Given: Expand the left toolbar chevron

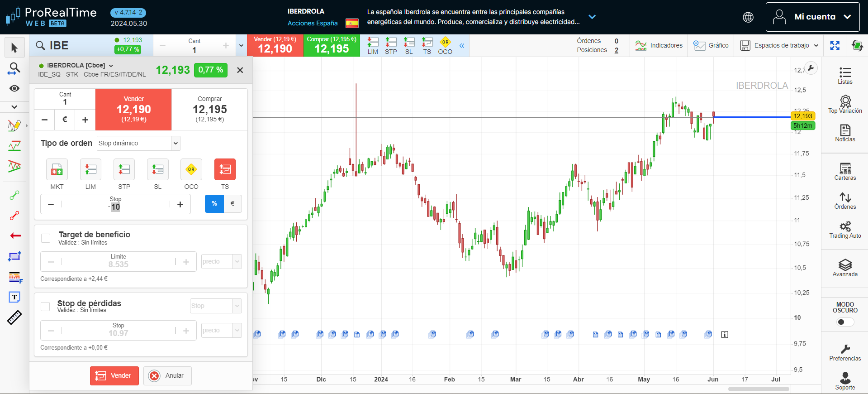Looking at the screenshot, I should (14, 107).
